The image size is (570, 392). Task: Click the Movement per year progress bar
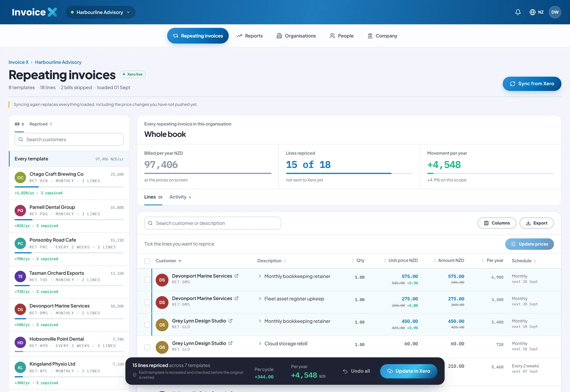pyautogui.click(x=491, y=173)
